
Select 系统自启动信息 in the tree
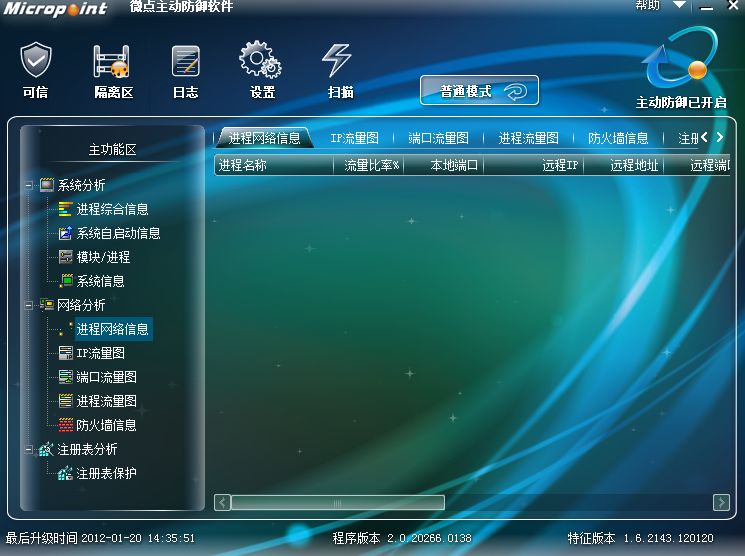[x=118, y=233]
